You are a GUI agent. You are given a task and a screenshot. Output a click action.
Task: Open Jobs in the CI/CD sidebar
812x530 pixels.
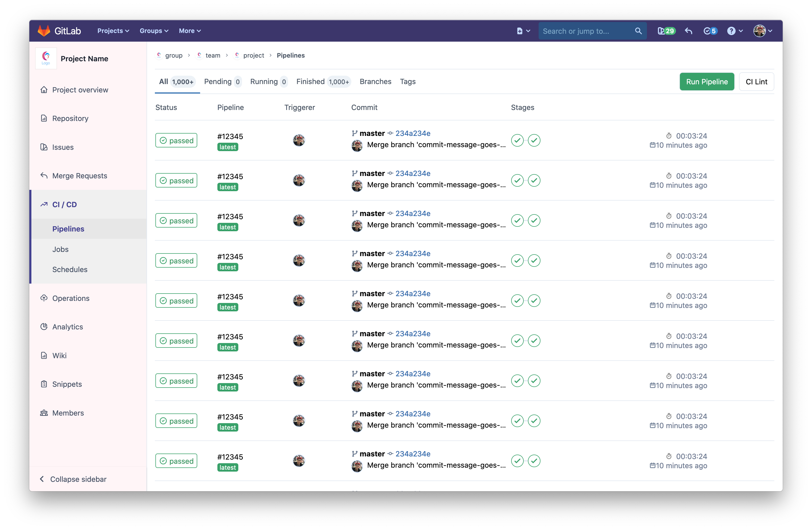tap(60, 249)
